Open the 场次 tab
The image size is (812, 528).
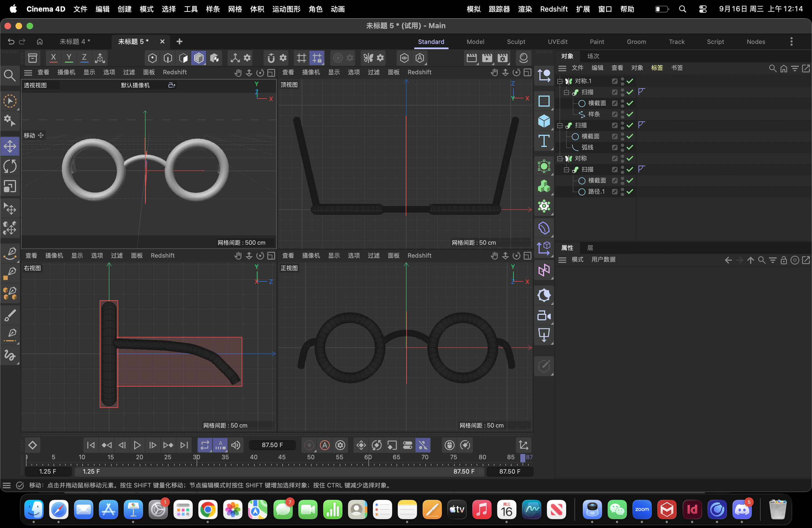pos(593,56)
